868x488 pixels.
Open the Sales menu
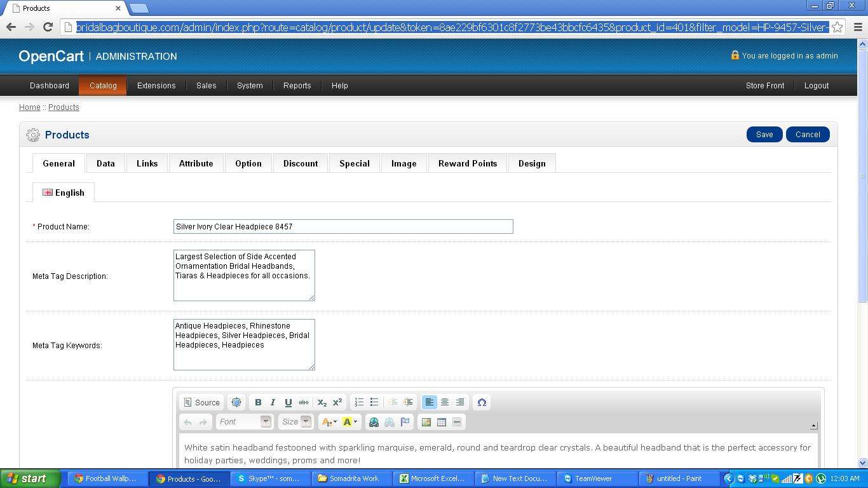pos(206,85)
